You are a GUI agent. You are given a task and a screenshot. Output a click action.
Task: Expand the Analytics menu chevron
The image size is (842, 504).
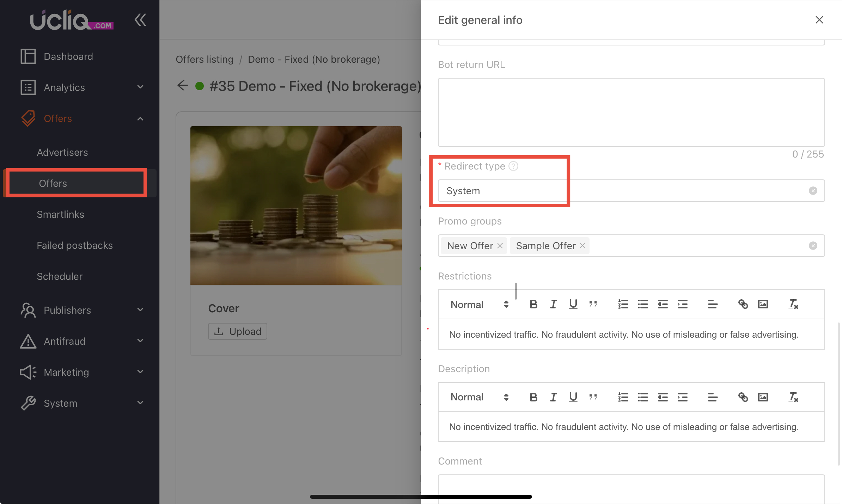[x=140, y=87]
